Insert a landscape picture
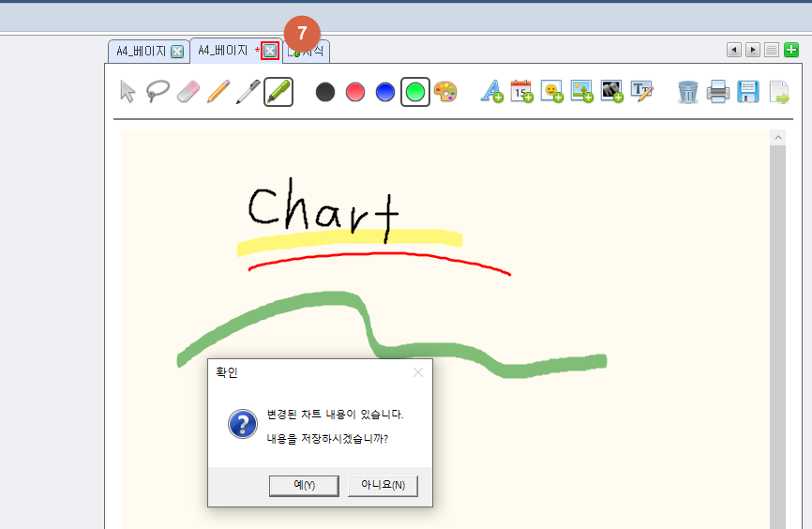812x529 pixels. (581, 91)
